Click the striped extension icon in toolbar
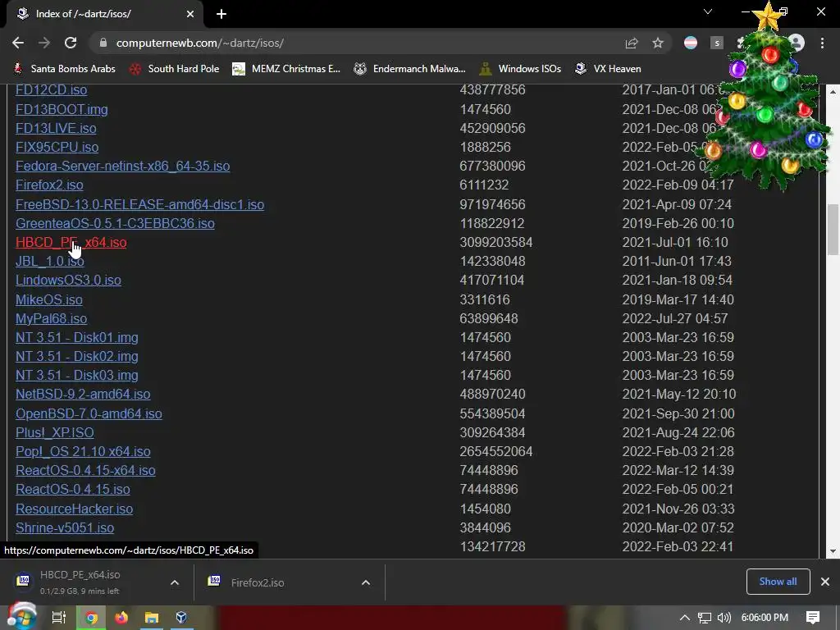This screenshot has width=840, height=630. [691, 43]
